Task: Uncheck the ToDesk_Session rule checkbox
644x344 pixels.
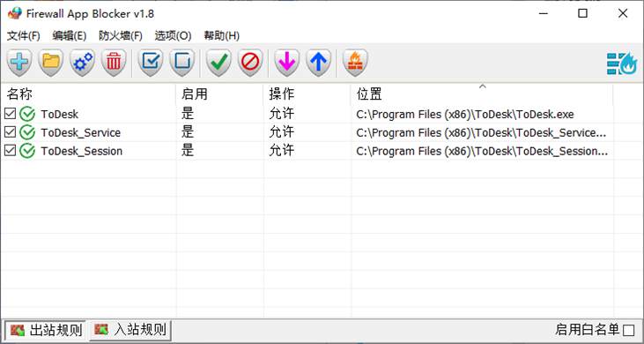Action: (x=10, y=151)
